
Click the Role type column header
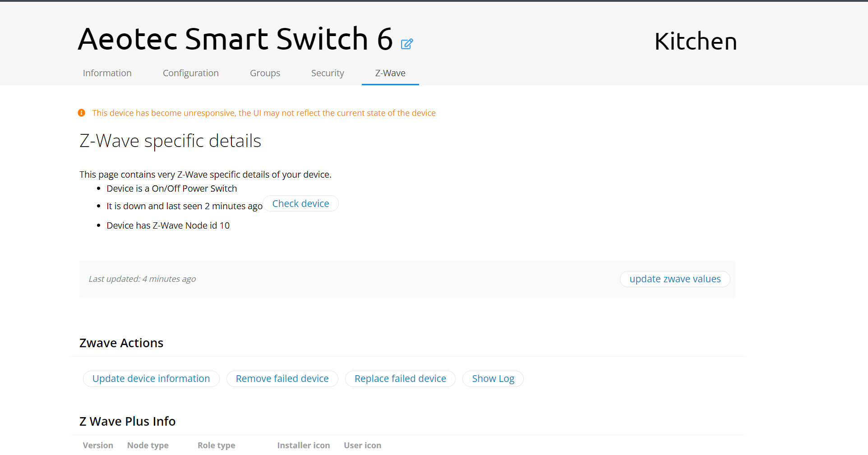point(216,446)
